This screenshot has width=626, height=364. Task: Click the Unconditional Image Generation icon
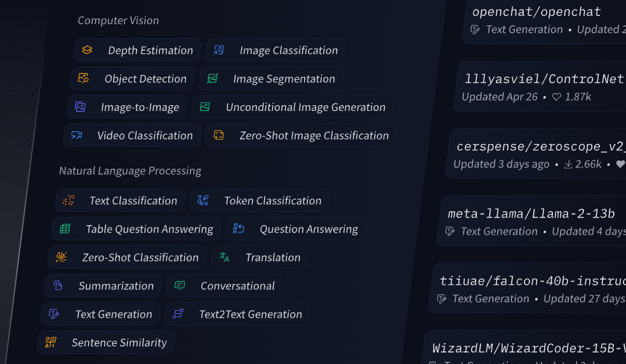pyautogui.click(x=205, y=107)
